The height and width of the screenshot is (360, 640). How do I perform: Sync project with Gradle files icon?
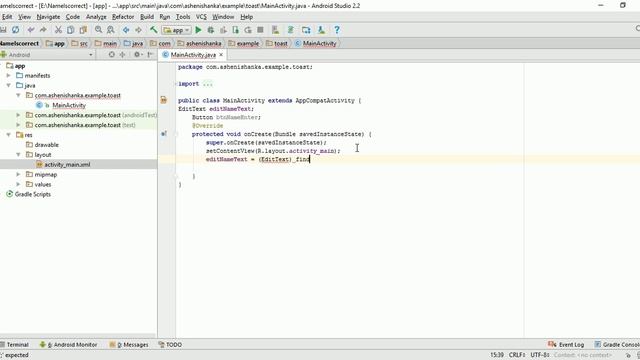pos(291,30)
